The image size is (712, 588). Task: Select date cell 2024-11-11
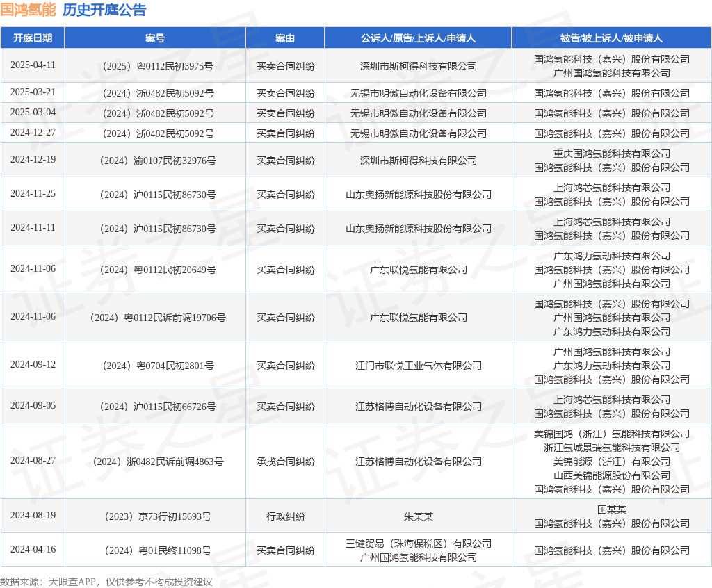(x=33, y=227)
